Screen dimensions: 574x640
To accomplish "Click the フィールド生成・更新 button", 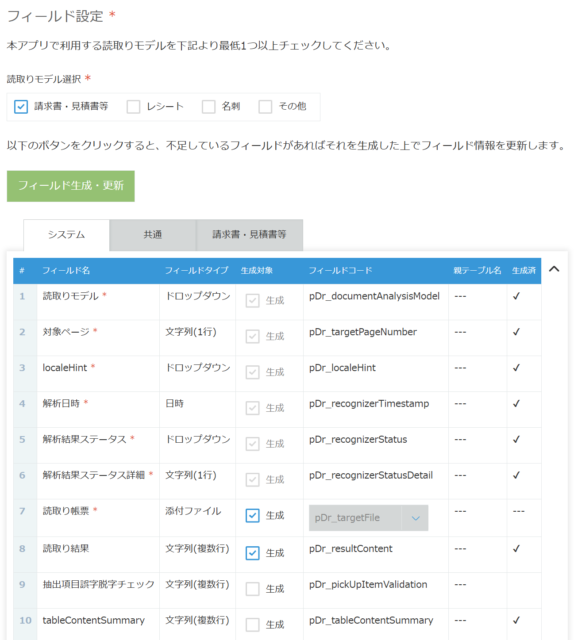I will (x=71, y=186).
